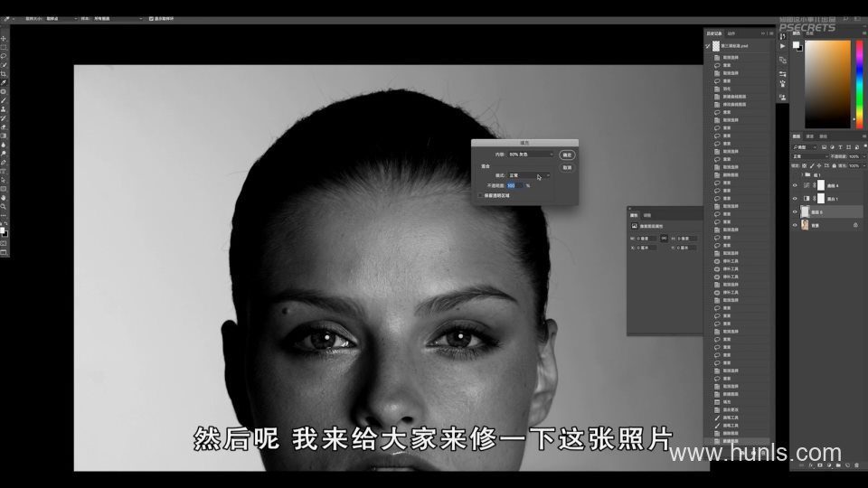Select the Healing Brush tool
The height and width of the screenshot is (488, 868).
pos(4,91)
